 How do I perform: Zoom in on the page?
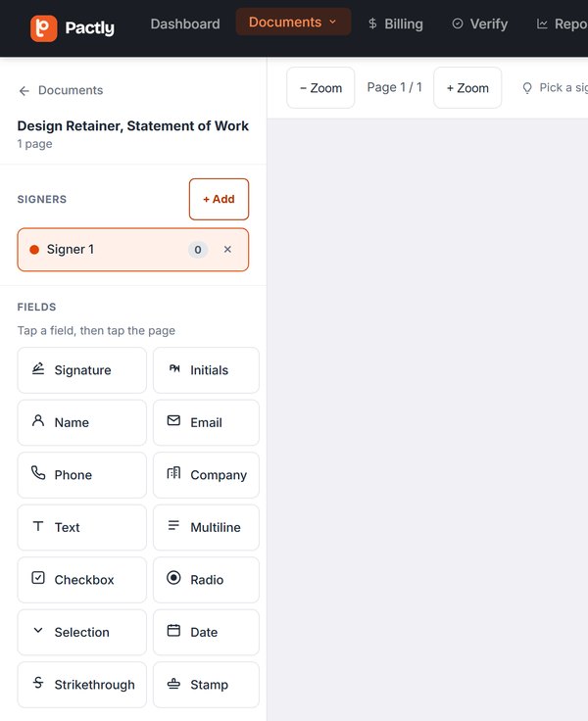click(x=467, y=88)
